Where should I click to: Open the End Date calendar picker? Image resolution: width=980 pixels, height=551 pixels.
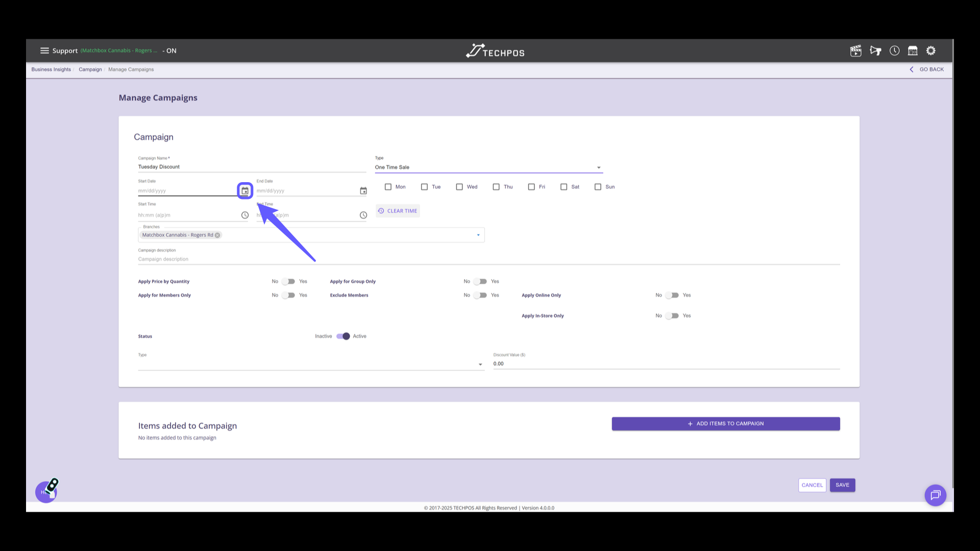(363, 191)
